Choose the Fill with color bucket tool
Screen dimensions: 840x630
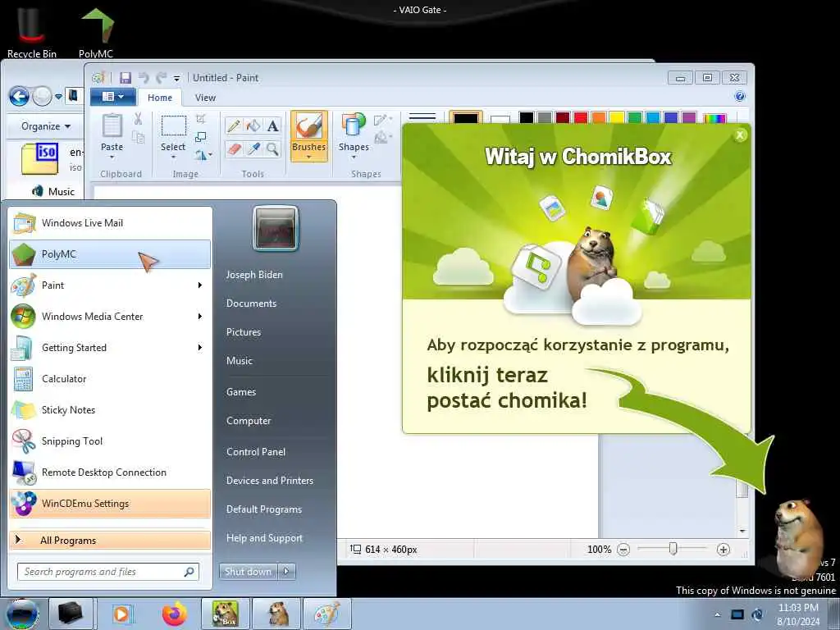click(253, 126)
